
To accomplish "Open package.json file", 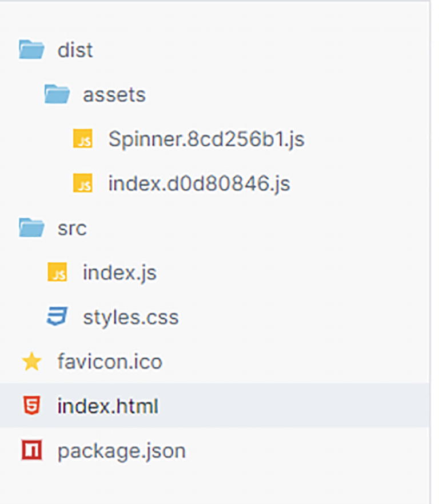I will point(121,451).
